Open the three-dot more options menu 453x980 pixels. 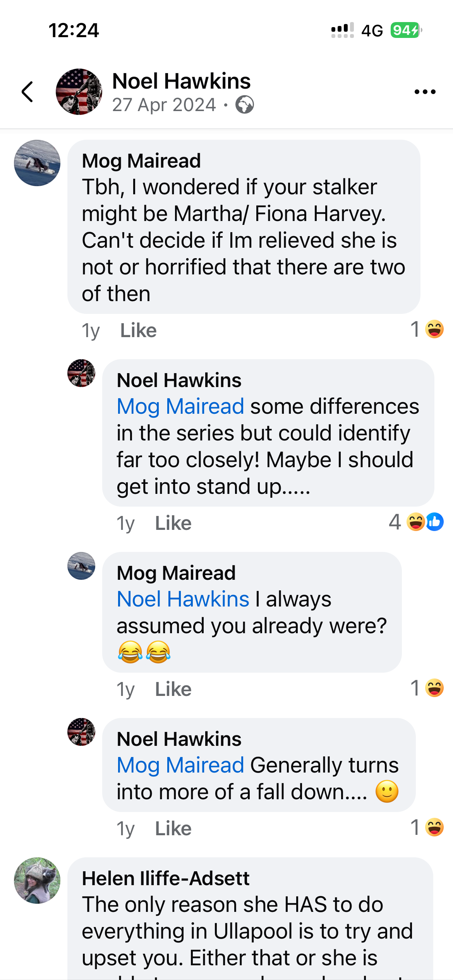[425, 92]
